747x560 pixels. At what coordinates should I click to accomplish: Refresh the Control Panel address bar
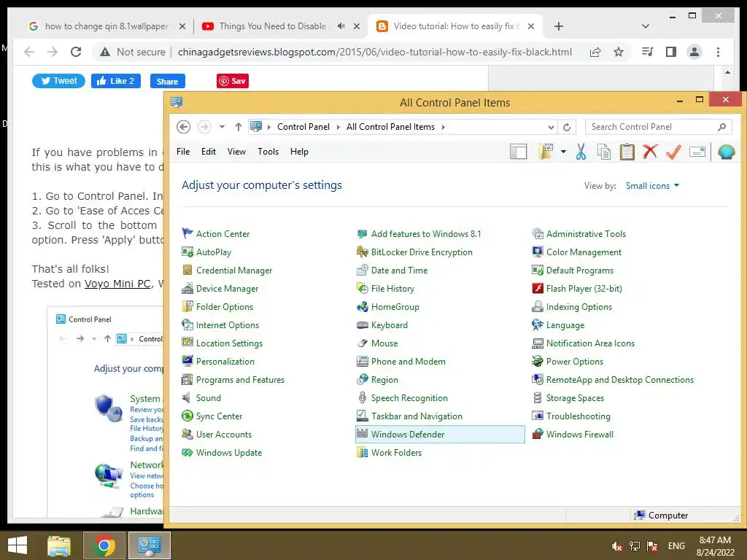566,127
